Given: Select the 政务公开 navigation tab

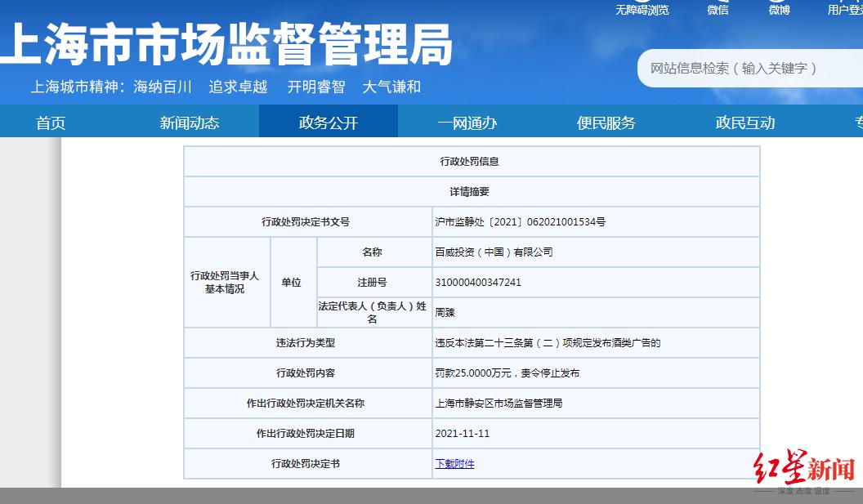Looking at the screenshot, I should click(329, 123).
